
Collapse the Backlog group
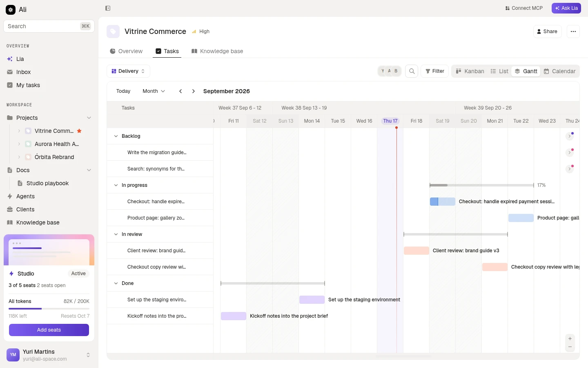tap(116, 136)
